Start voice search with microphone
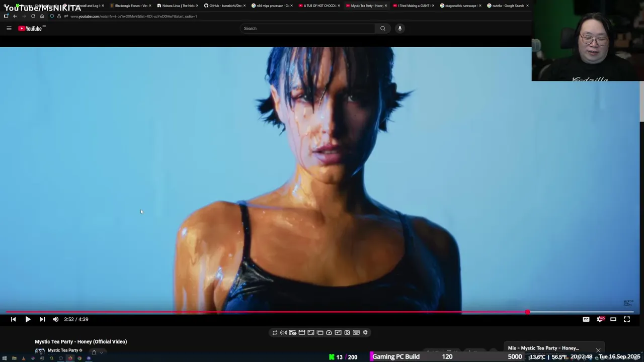 [400, 28]
